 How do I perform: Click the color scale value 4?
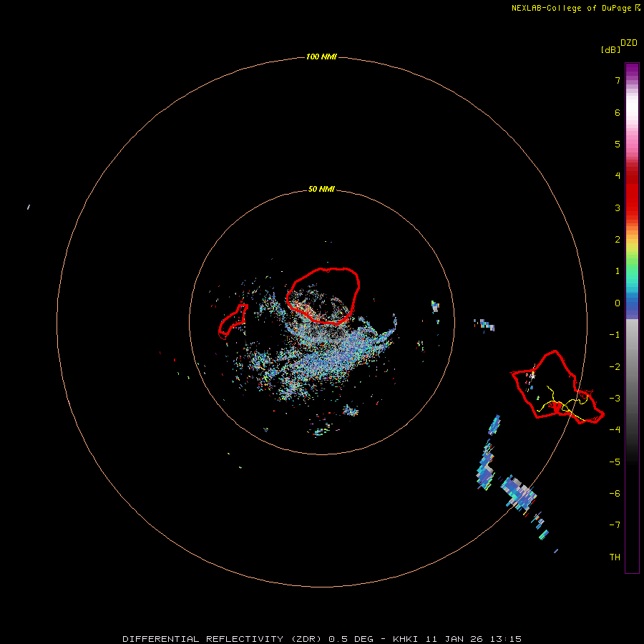pos(618,176)
